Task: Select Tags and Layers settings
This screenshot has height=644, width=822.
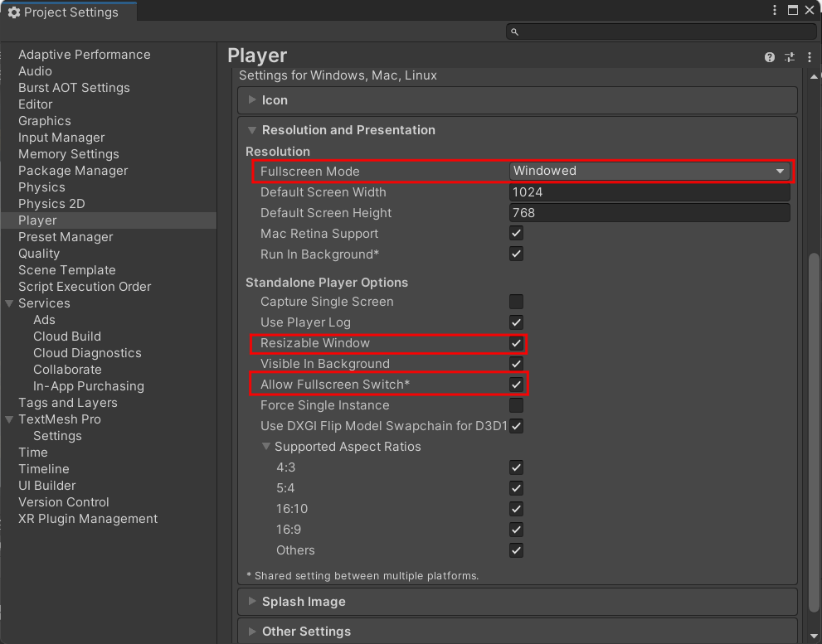Action: pyautogui.click(x=68, y=403)
